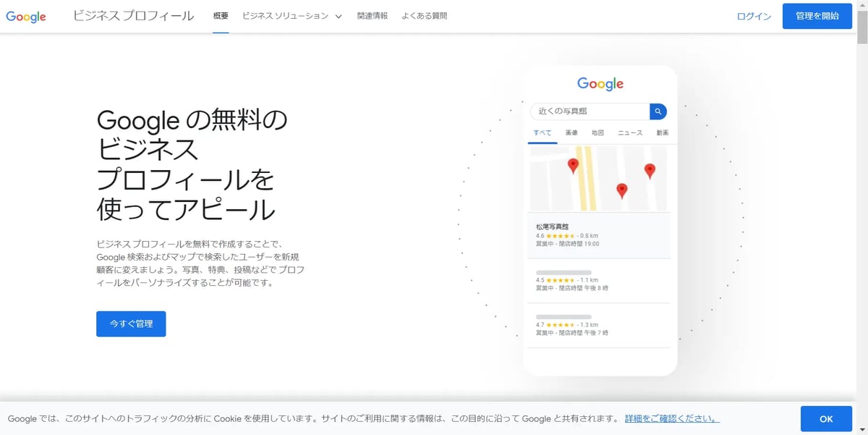Click the listing rated 4.5 at 1.1 km
868x435 pixels.
click(x=599, y=281)
